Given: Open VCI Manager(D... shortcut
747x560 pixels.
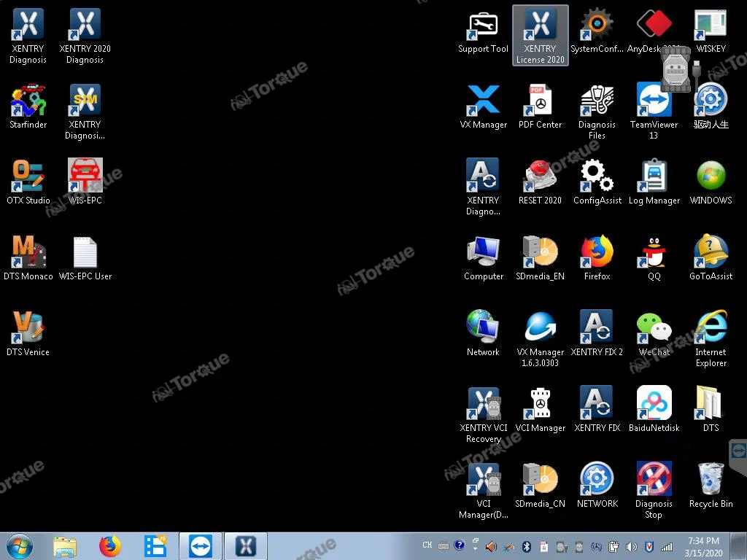Looking at the screenshot, I should tap(483, 490).
